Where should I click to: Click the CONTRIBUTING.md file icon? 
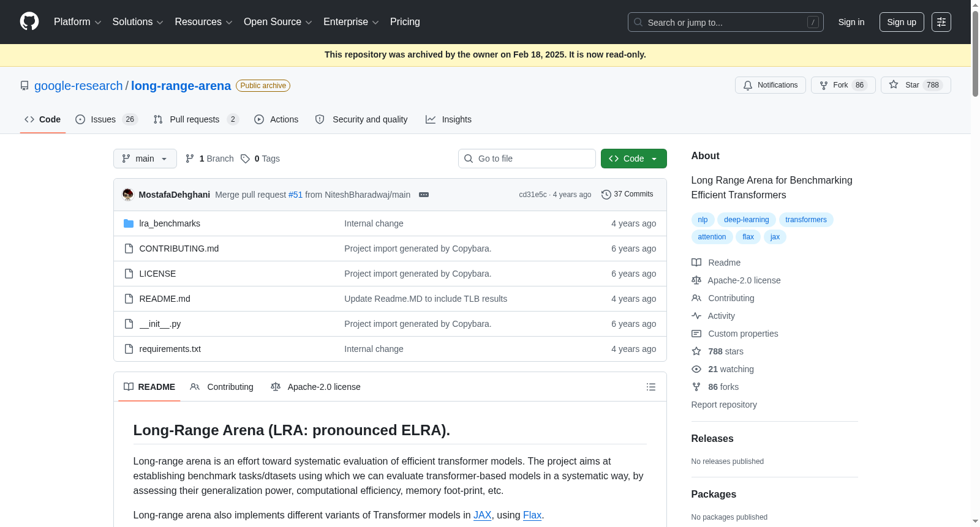pyautogui.click(x=129, y=249)
